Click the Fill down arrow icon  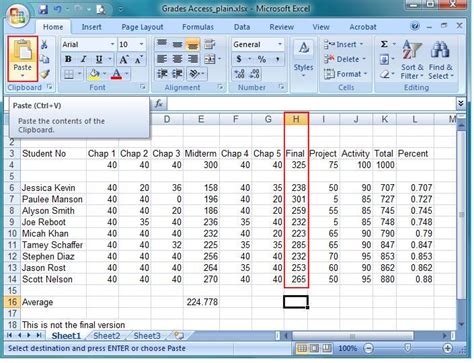pyautogui.click(x=384, y=60)
